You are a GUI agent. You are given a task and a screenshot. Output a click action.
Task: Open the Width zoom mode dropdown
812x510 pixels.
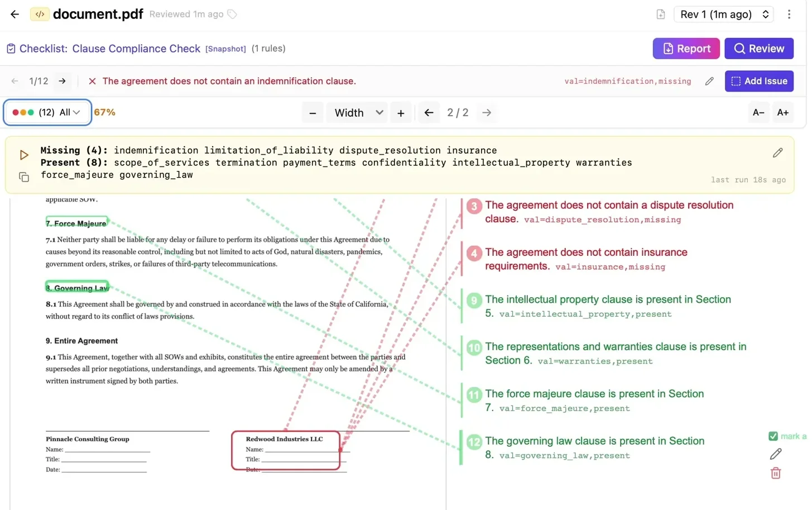click(x=358, y=113)
